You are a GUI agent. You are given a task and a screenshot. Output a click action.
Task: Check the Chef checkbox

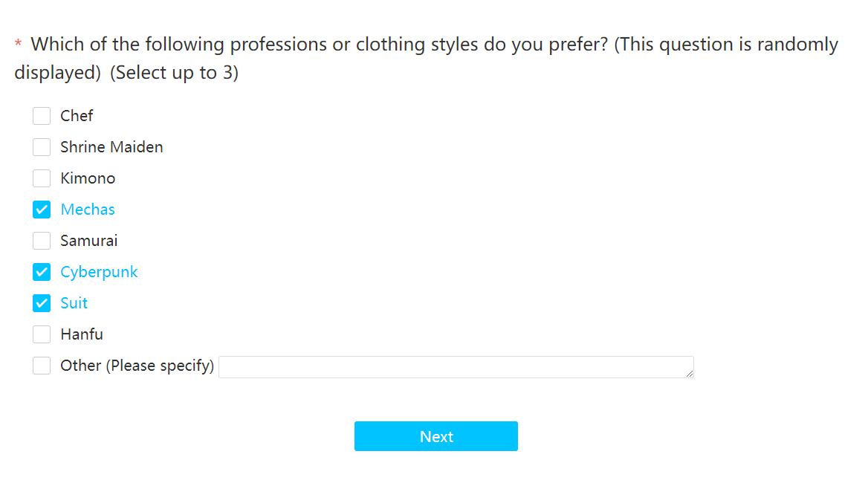pos(42,116)
